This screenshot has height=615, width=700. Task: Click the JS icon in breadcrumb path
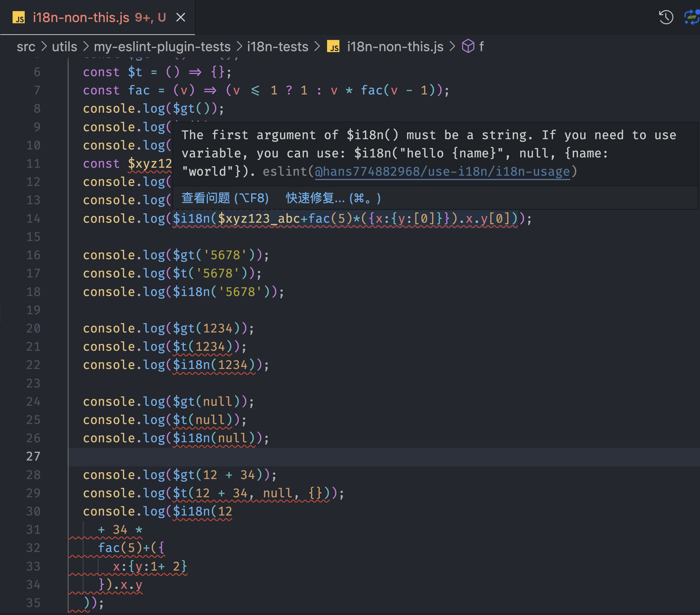pyautogui.click(x=333, y=46)
